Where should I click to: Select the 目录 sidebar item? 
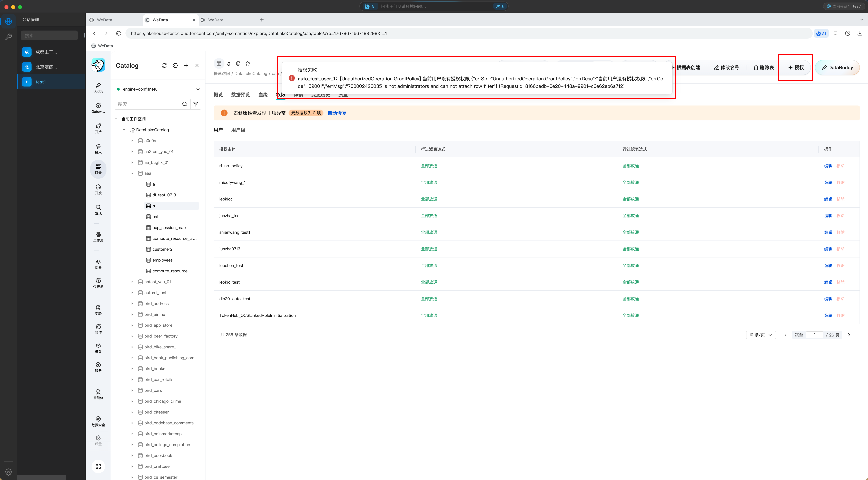click(98, 169)
